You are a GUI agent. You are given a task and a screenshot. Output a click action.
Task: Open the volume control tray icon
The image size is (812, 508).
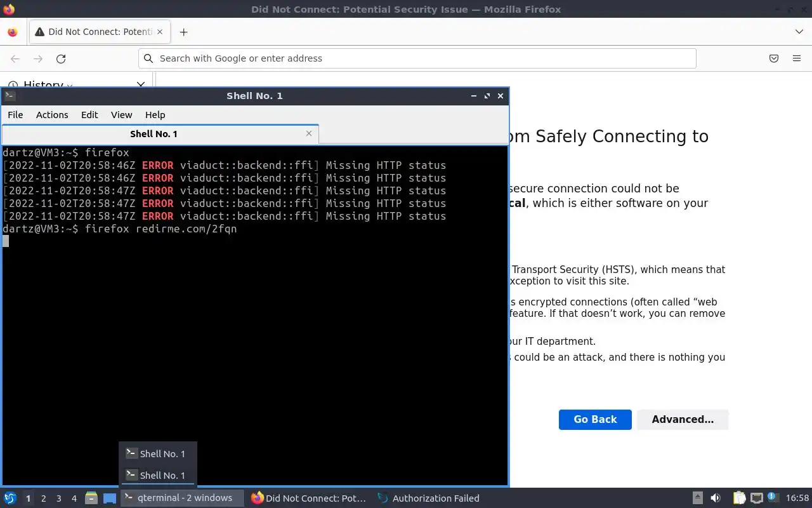point(716,498)
